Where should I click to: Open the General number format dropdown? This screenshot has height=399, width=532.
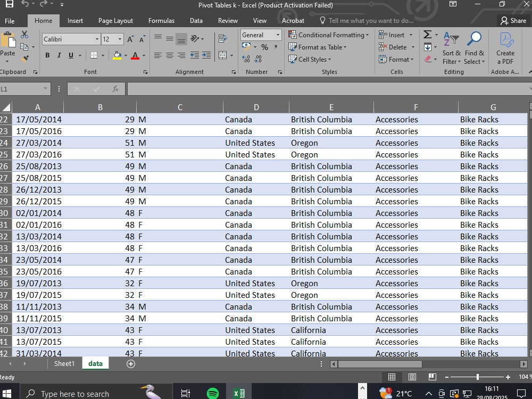pos(278,35)
